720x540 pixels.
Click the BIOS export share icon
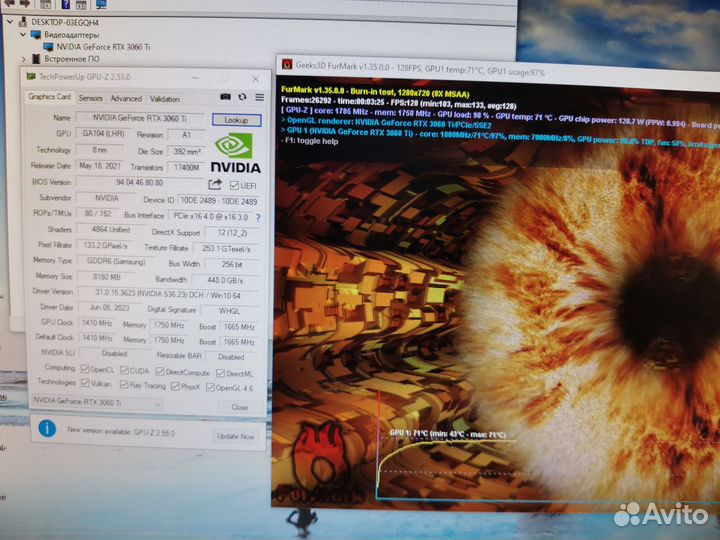[215, 184]
